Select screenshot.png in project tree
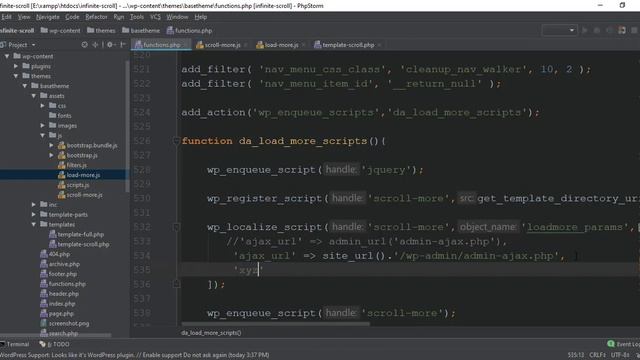Image resolution: width=640 pixels, height=360 pixels. pyautogui.click(x=65, y=323)
